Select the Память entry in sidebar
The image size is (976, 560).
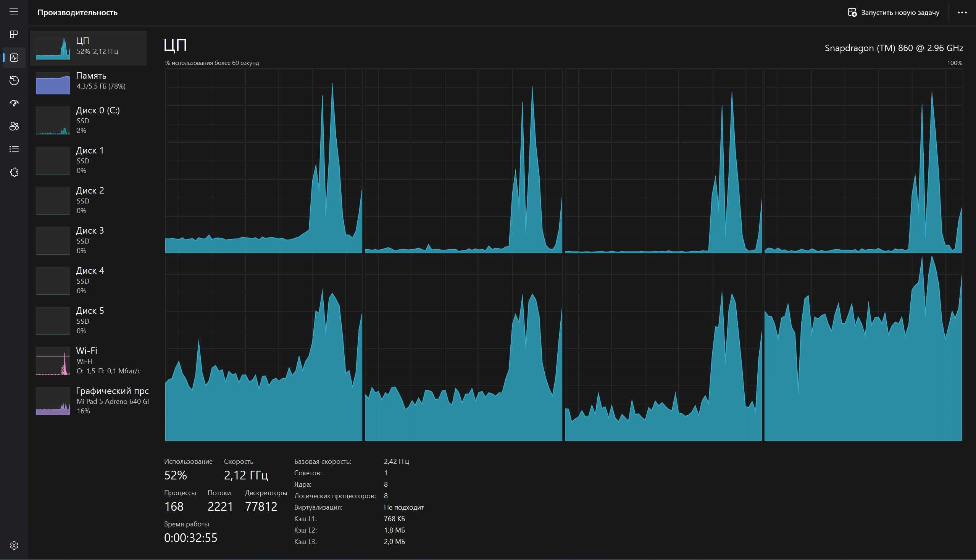(88, 82)
